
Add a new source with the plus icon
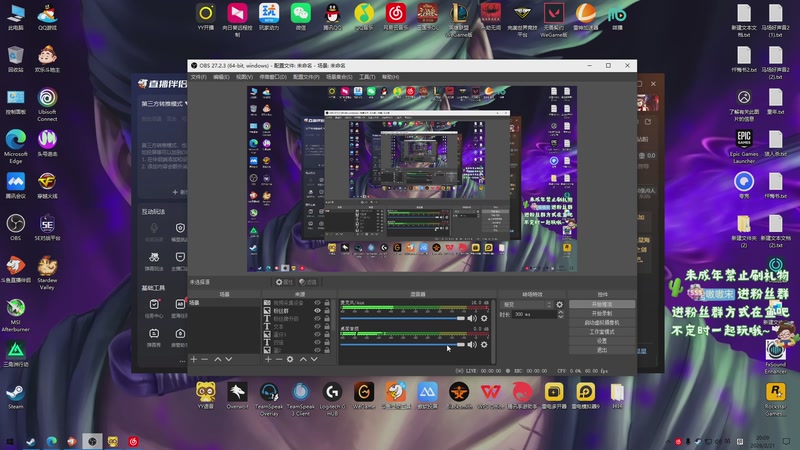click(268, 359)
